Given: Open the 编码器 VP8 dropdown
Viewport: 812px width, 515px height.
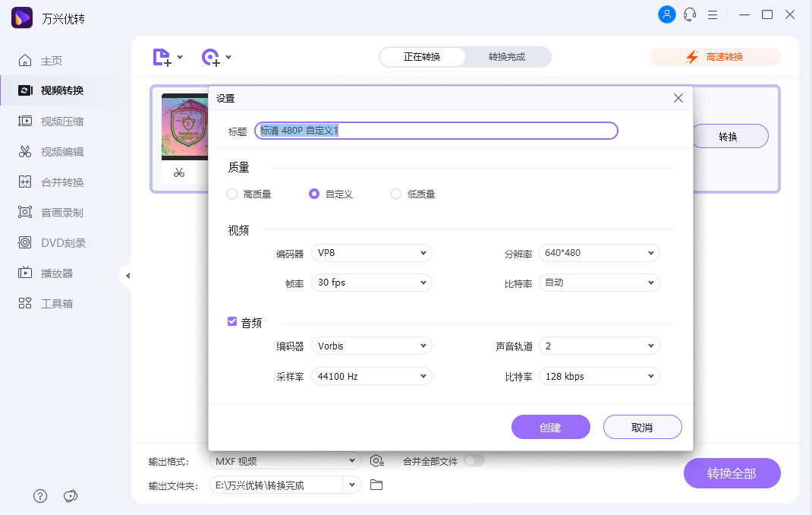Looking at the screenshot, I should click(371, 252).
